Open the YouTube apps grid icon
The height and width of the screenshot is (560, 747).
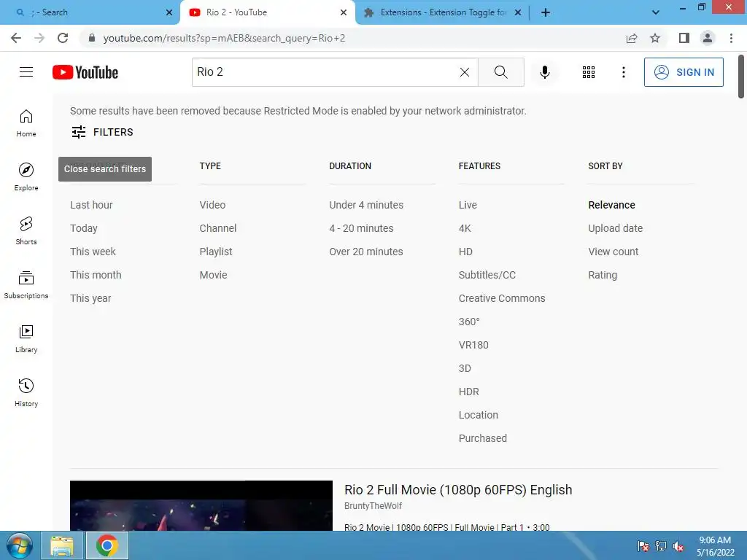pyautogui.click(x=589, y=72)
